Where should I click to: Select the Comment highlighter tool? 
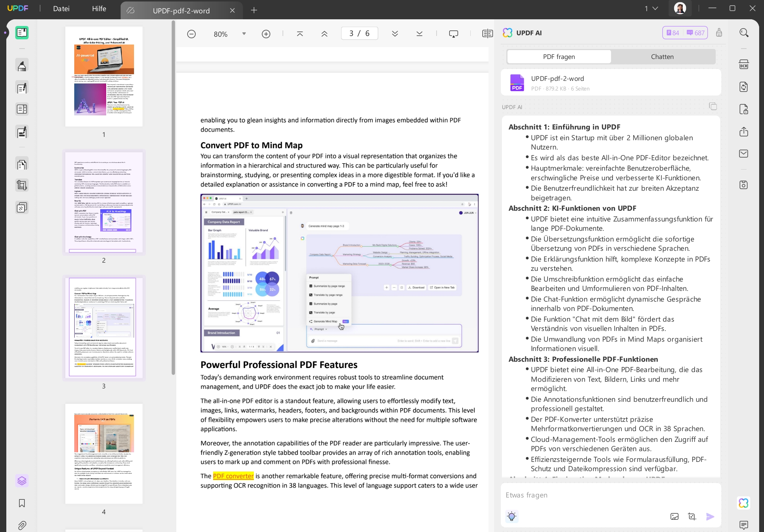(x=22, y=65)
